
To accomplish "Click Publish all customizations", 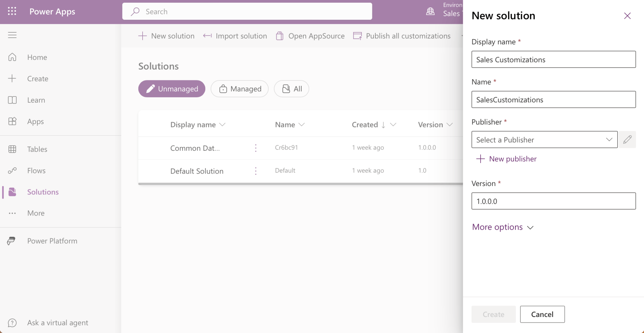I will click(402, 36).
